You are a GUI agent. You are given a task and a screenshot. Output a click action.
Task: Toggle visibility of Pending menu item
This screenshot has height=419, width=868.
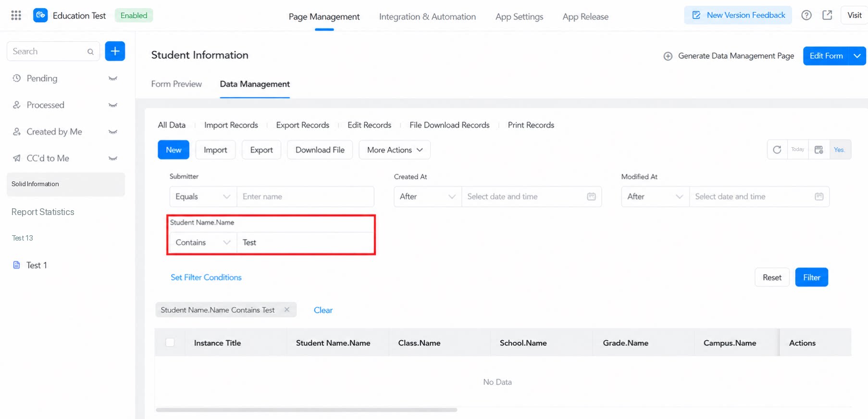pyautogui.click(x=113, y=78)
